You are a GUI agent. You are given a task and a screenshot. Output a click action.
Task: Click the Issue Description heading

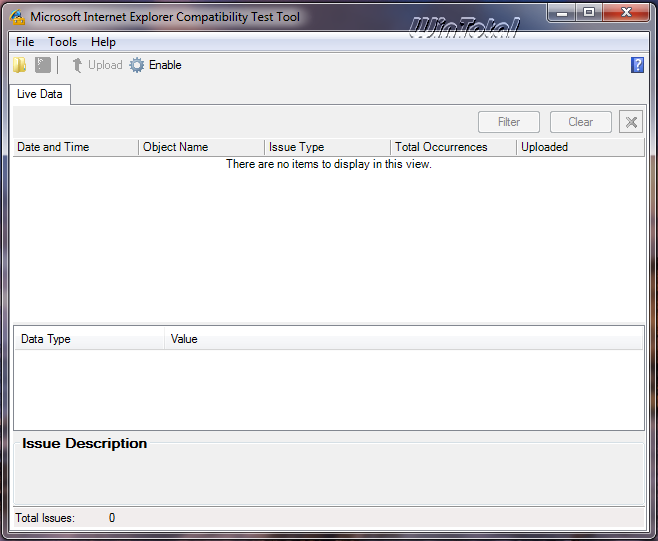(x=84, y=444)
